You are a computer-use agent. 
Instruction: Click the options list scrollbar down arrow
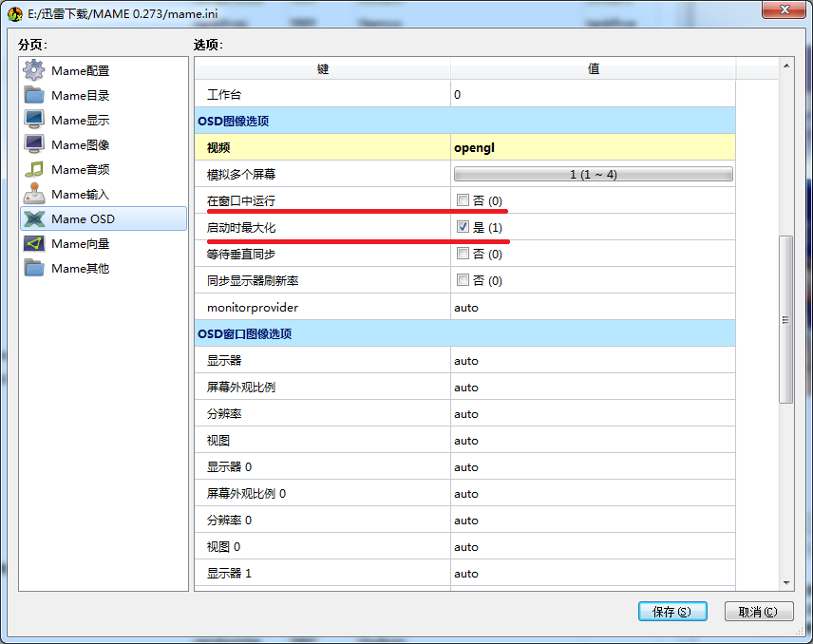click(785, 582)
